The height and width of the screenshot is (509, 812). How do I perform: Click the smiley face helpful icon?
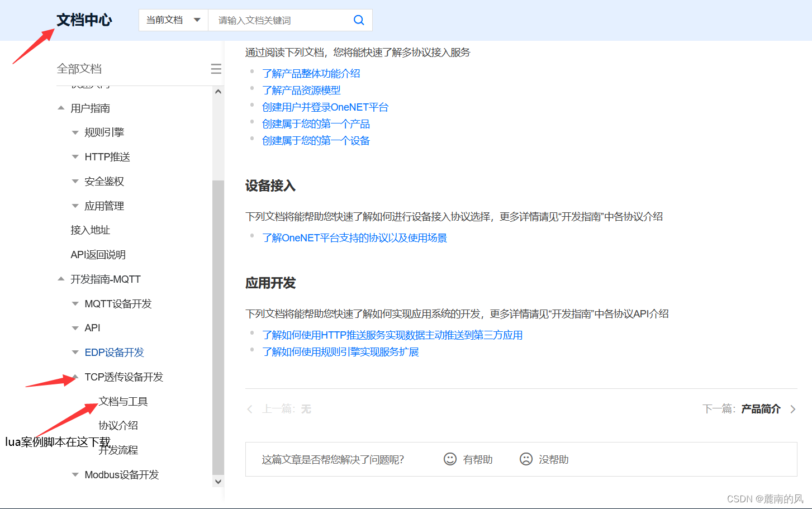pyautogui.click(x=450, y=459)
